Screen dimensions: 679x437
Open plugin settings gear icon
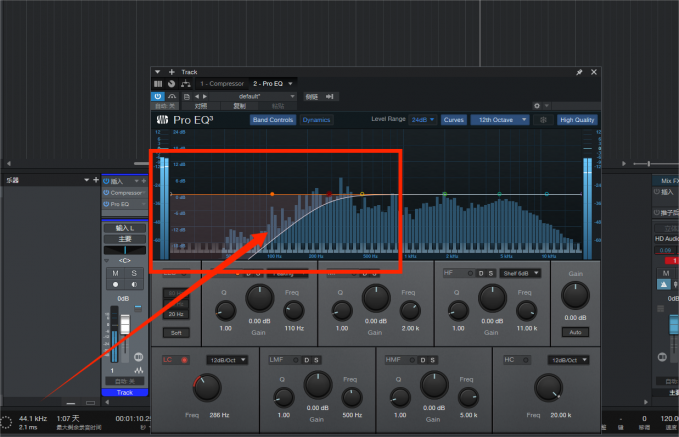(537, 106)
